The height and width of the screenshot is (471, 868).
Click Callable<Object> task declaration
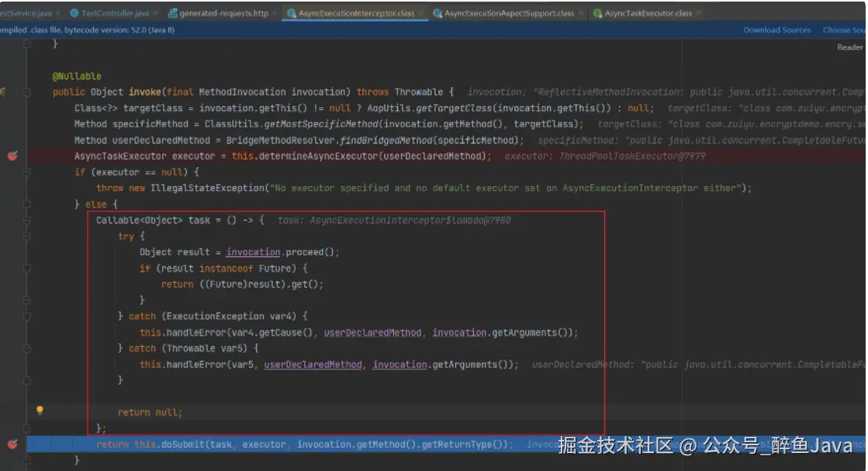coord(153,220)
